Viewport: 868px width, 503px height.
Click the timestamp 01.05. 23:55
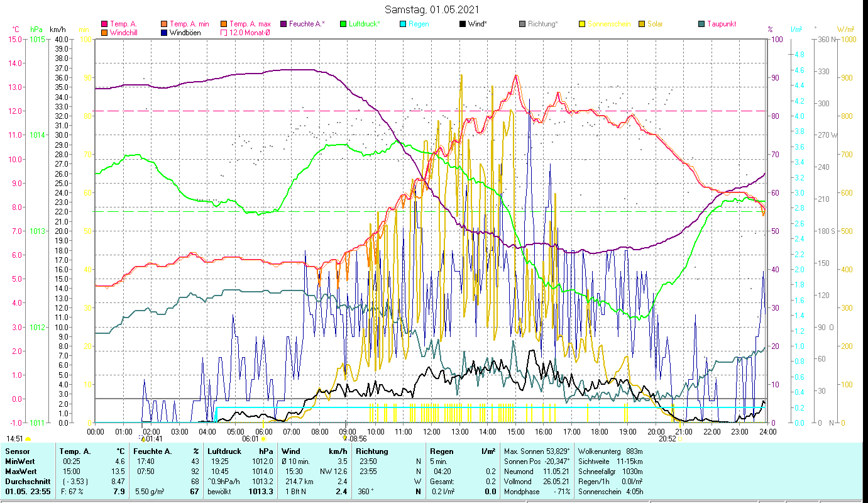point(28,491)
